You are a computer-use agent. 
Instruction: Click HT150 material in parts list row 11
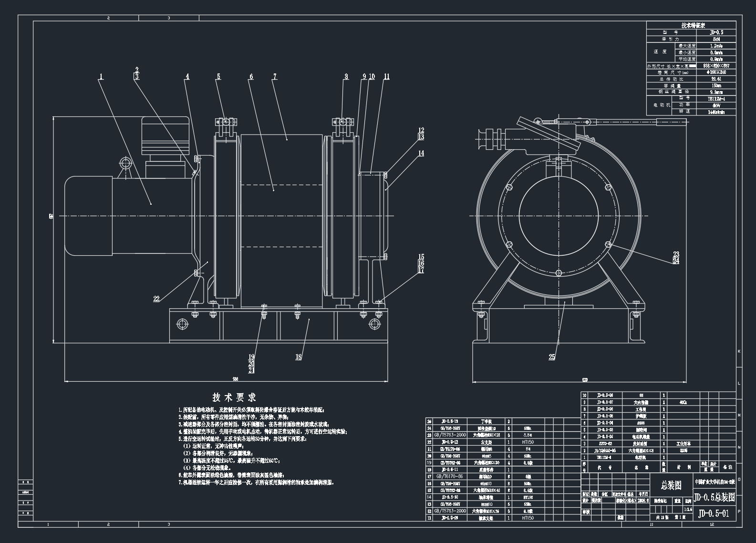point(528,518)
